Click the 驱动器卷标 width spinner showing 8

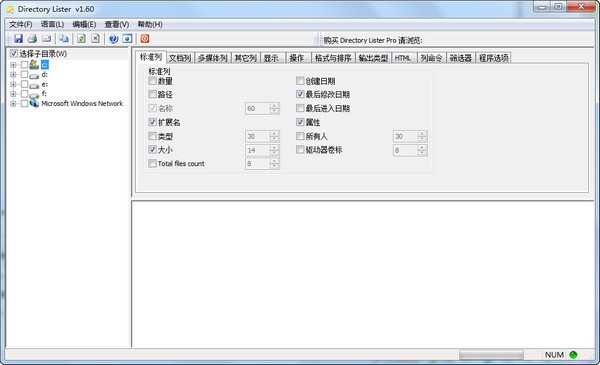[410, 150]
